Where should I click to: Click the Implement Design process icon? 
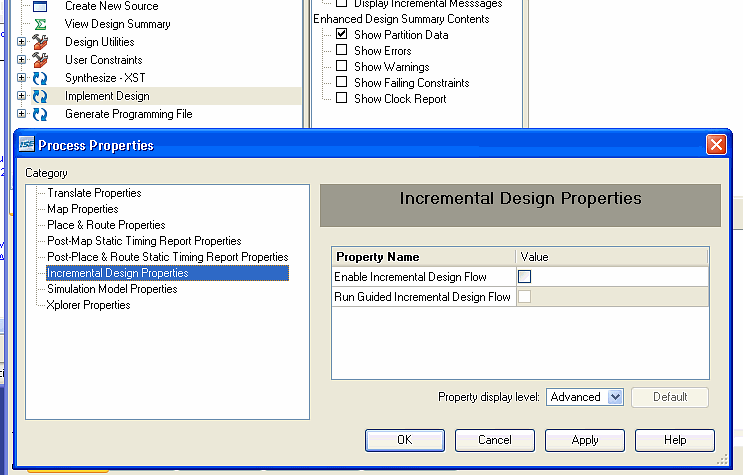pos(40,96)
